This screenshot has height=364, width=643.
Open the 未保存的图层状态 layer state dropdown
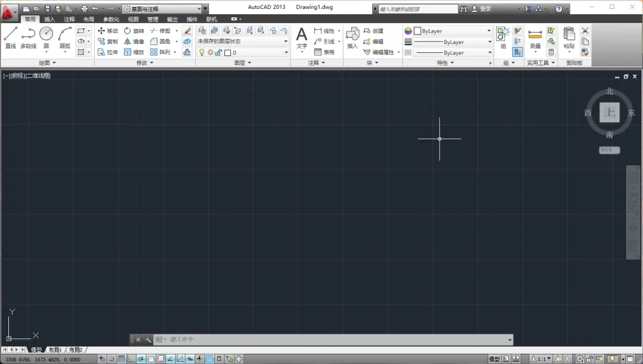[243, 42]
